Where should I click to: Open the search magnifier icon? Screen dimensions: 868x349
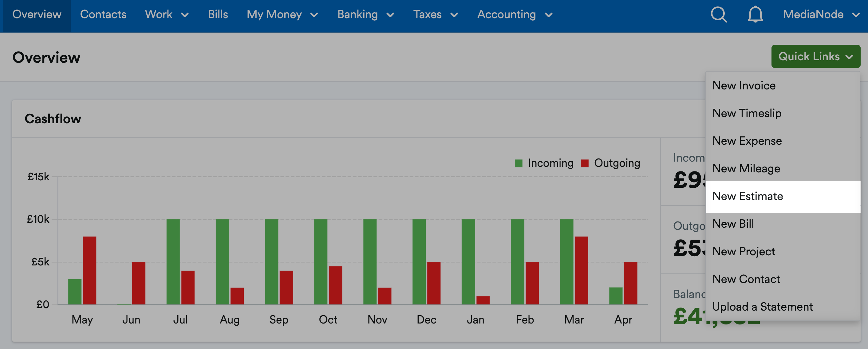pyautogui.click(x=718, y=14)
